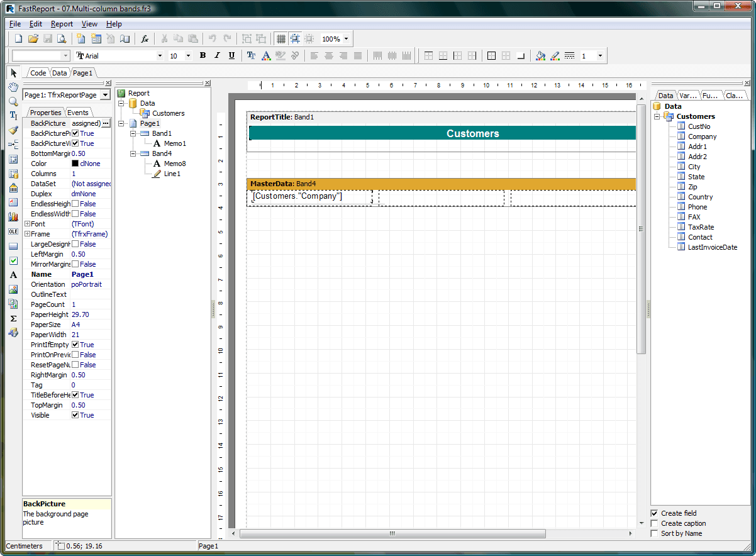Screen dimensions: 756x556
Task: Align text to center
Action: coord(328,56)
